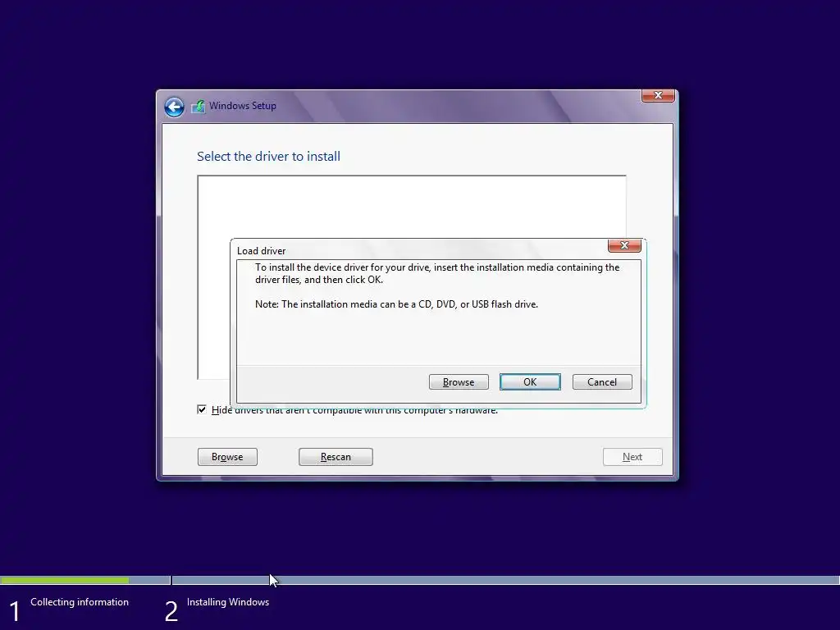The width and height of the screenshot is (840, 630).
Task: Click the "Collecting information" step label
Action: click(x=80, y=602)
